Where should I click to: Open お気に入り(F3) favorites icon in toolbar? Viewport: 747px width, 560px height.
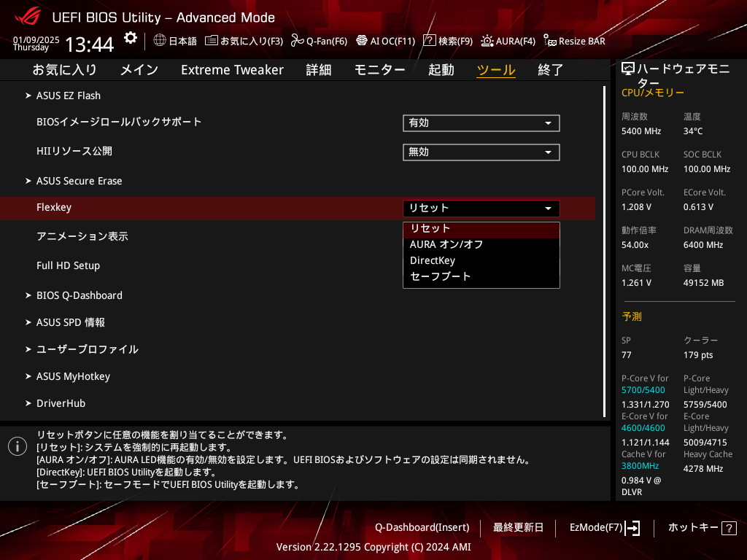pyautogui.click(x=244, y=41)
